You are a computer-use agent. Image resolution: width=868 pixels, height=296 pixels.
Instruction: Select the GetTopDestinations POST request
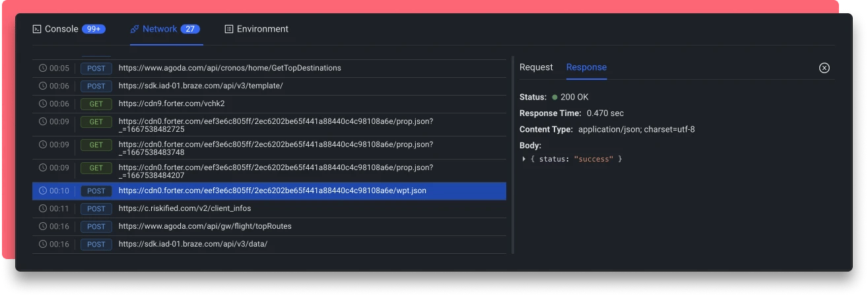(x=230, y=68)
